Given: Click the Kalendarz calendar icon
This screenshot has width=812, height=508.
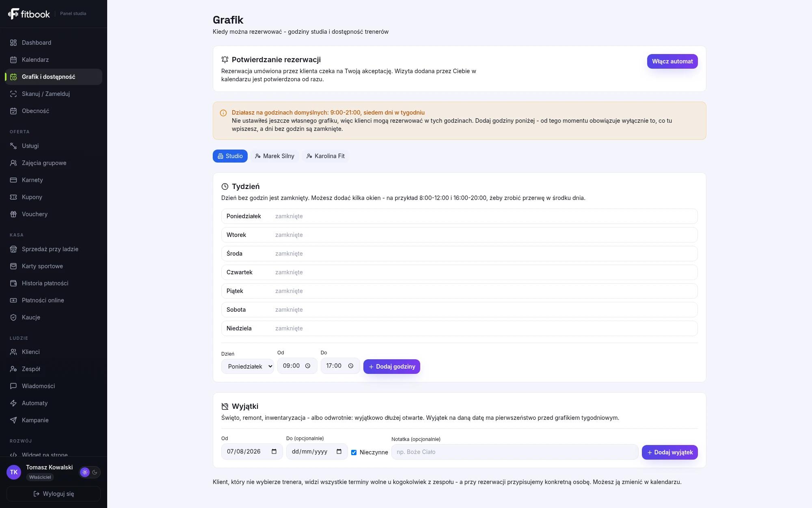Looking at the screenshot, I should click(x=13, y=60).
